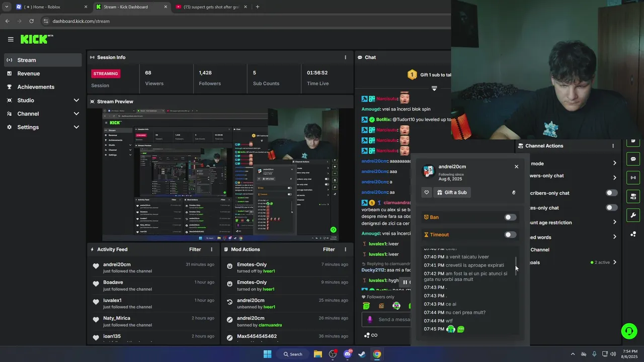Show hidden system tray icons
This screenshot has width=644, height=362.
pos(573,354)
